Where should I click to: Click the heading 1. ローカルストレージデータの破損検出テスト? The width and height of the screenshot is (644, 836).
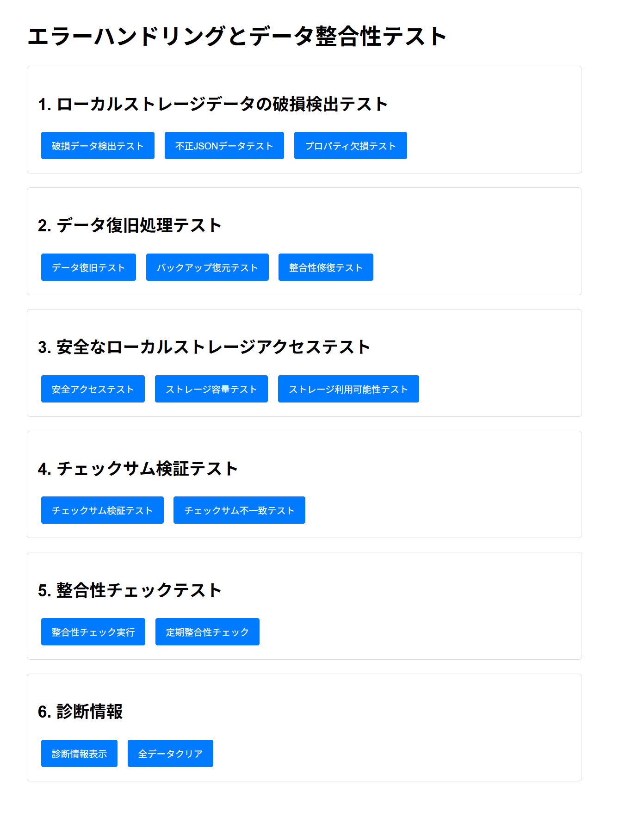point(212,105)
